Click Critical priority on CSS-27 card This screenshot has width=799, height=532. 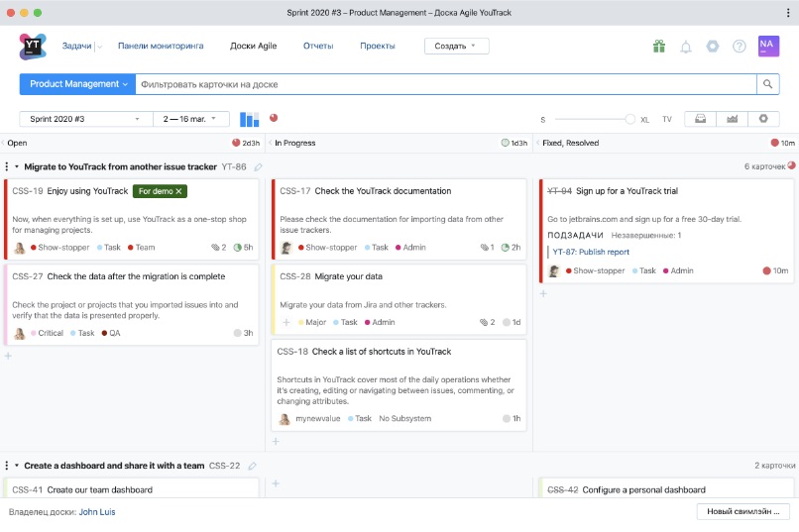(47, 333)
